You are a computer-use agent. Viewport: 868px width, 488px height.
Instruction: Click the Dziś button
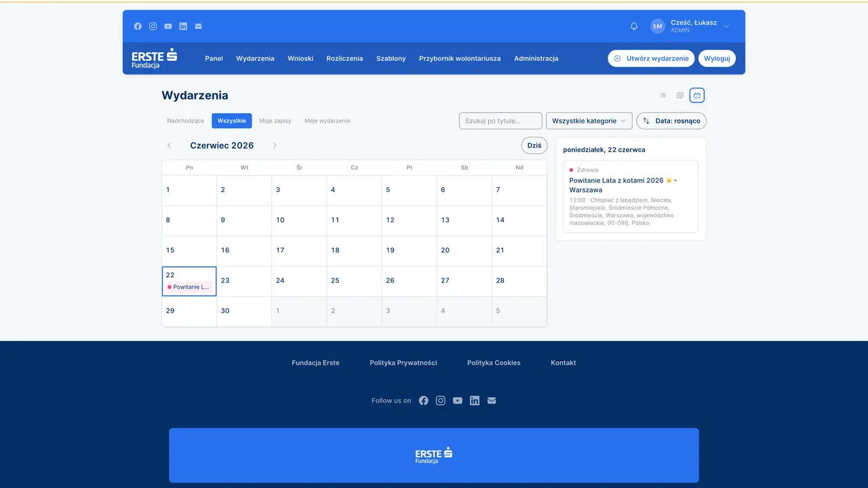[534, 146]
